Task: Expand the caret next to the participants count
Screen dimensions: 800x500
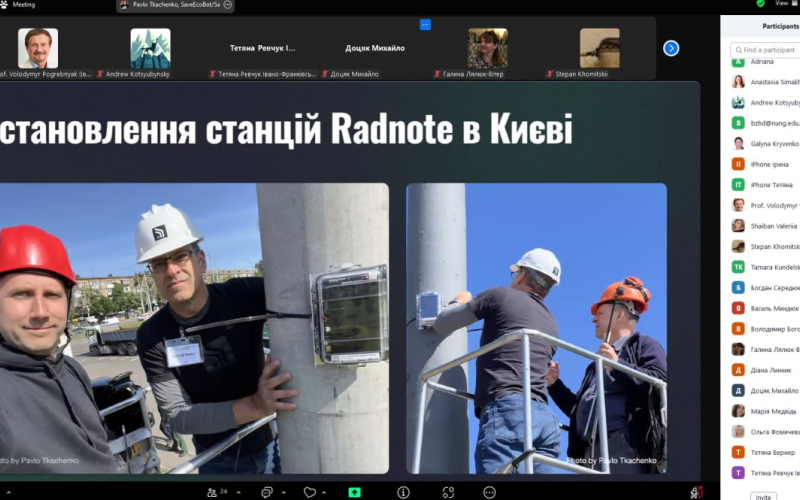Action: (x=238, y=492)
